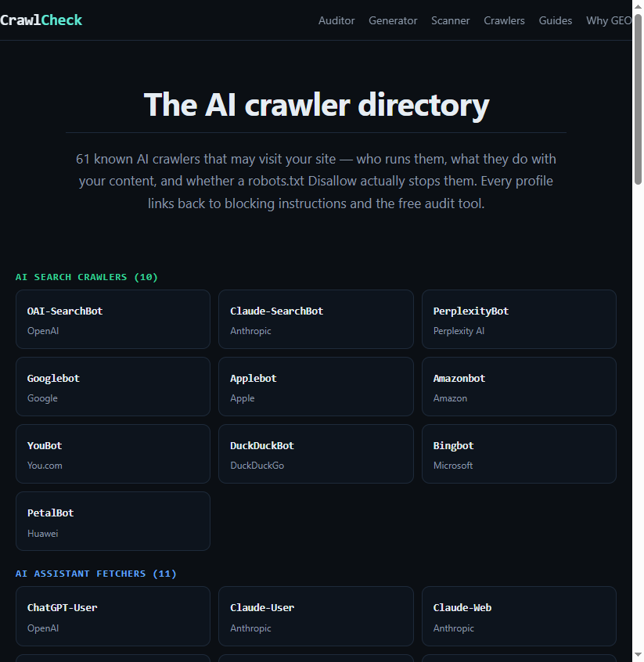
Task: Open the OAI-SearchBot crawler card
Action: click(113, 319)
